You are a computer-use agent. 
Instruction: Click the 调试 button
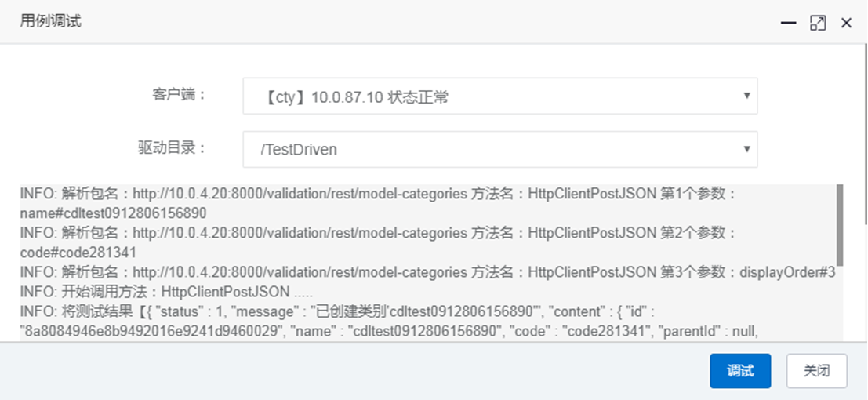coord(740,371)
